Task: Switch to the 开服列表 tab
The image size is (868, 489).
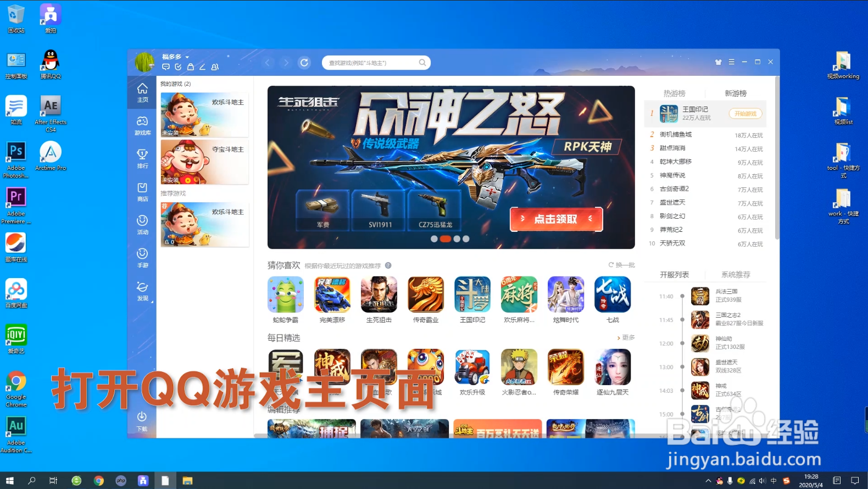Action: 674,275
